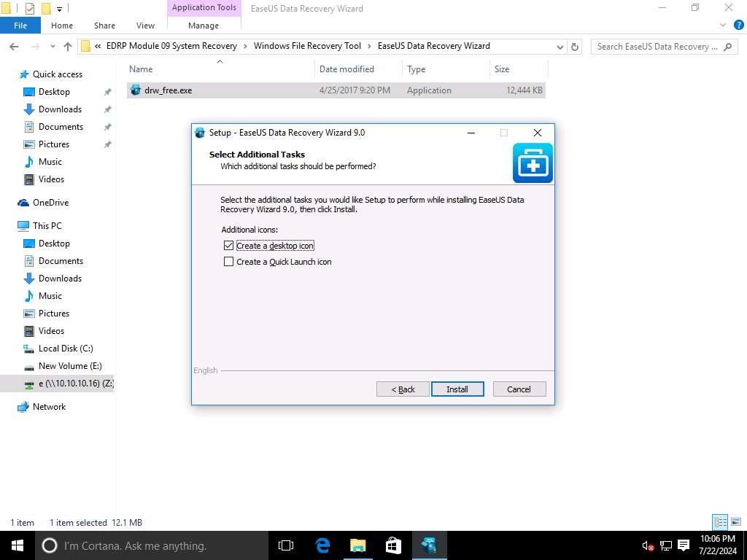The height and width of the screenshot is (560, 747).
Task: Check Create a Quick Launch icon checkbox
Action: (228, 262)
